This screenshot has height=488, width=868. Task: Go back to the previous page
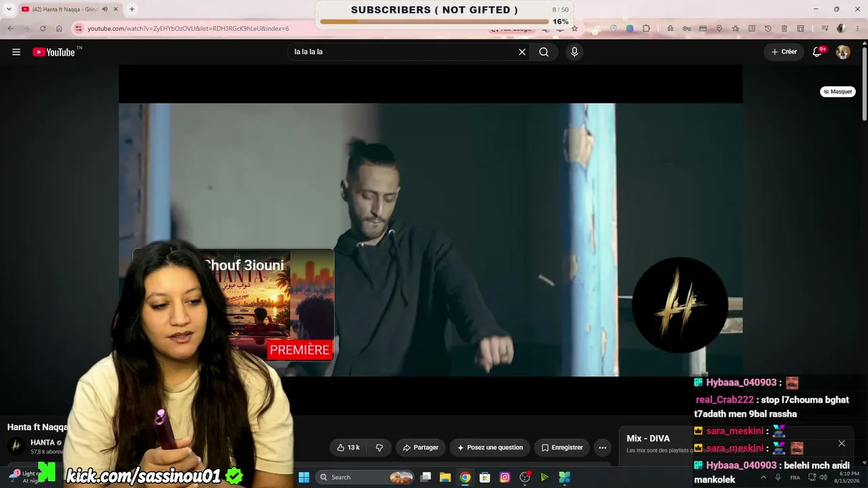pyautogui.click(x=10, y=28)
